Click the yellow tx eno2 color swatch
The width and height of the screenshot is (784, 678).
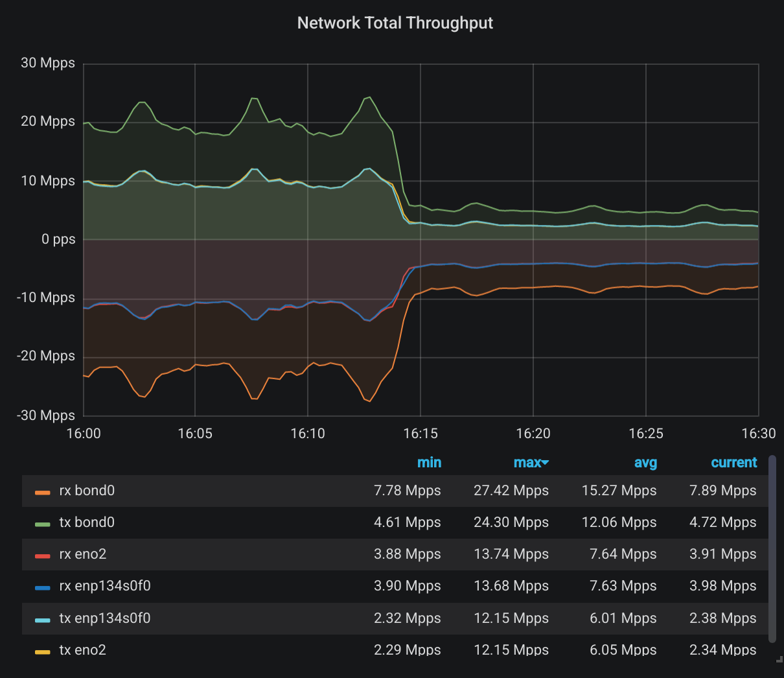43,651
